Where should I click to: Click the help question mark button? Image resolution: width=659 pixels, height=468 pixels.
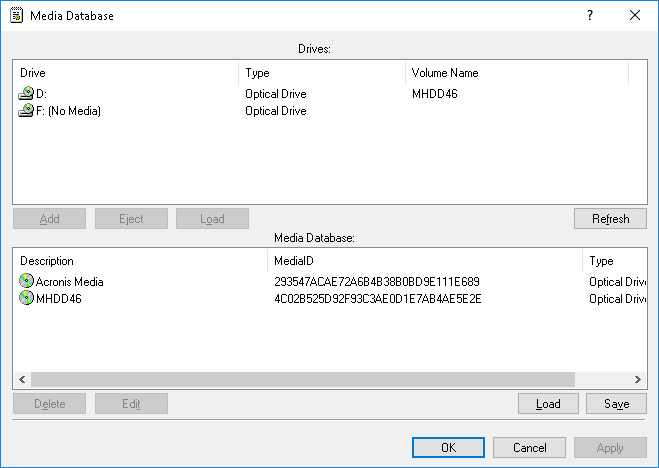pos(590,15)
